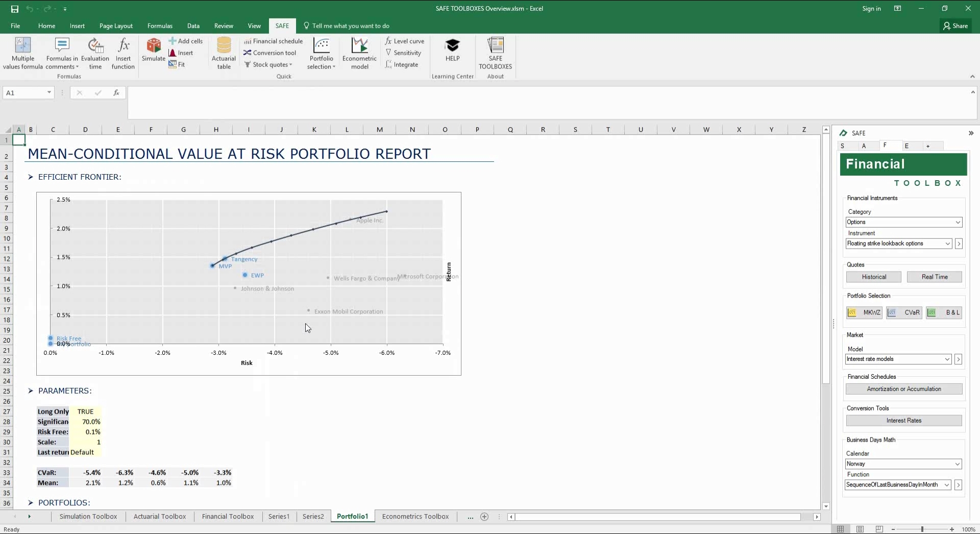Screen dimensions: 980x534
Task: Switch to Page Layout view in status bar
Action: 860,529
